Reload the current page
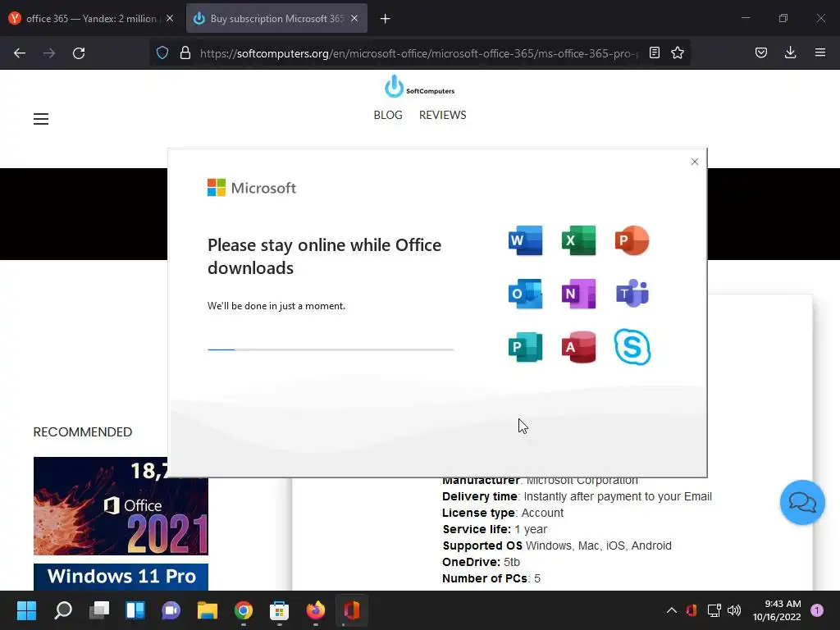The height and width of the screenshot is (630, 840). pos(79,53)
